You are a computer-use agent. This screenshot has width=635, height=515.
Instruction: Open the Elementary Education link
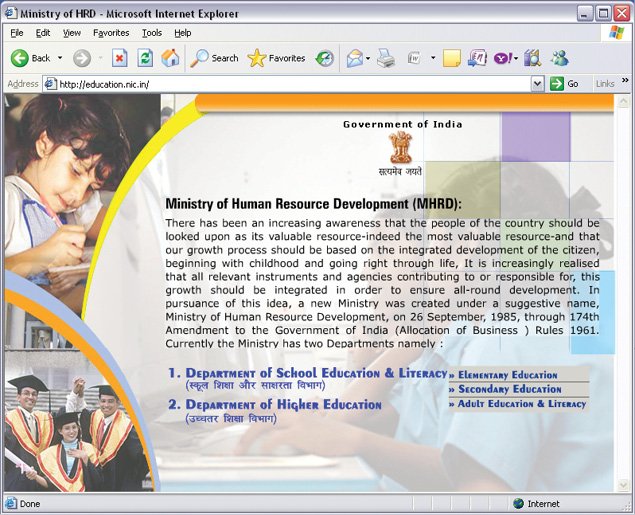503,375
